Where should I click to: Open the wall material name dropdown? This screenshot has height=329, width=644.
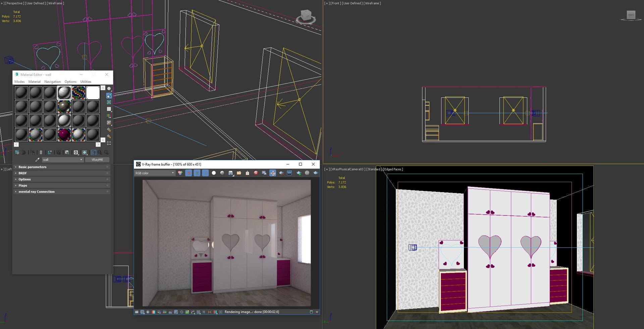pyautogui.click(x=62, y=160)
